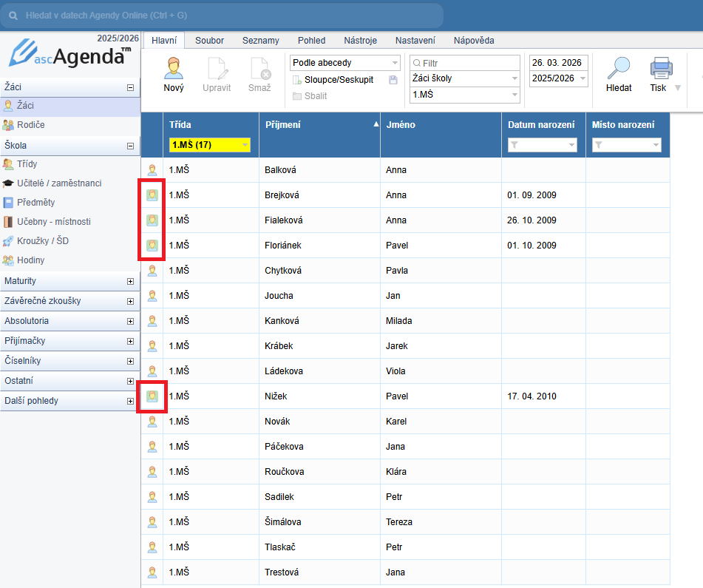
Task: Click the Hledat magnifier icon
Action: coord(618,69)
